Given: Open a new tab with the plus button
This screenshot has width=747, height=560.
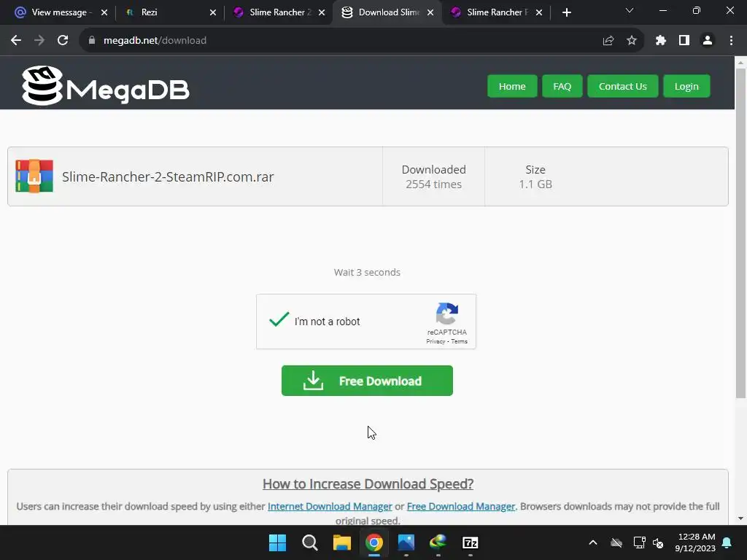Looking at the screenshot, I should (x=566, y=12).
